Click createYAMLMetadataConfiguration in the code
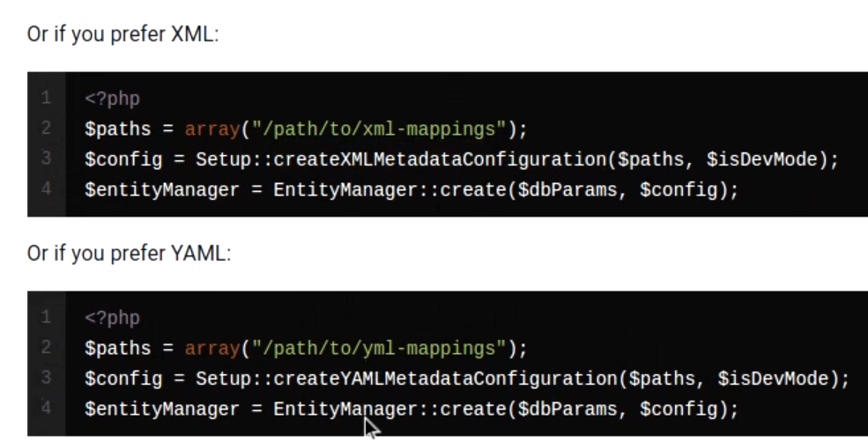 point(446,379)
